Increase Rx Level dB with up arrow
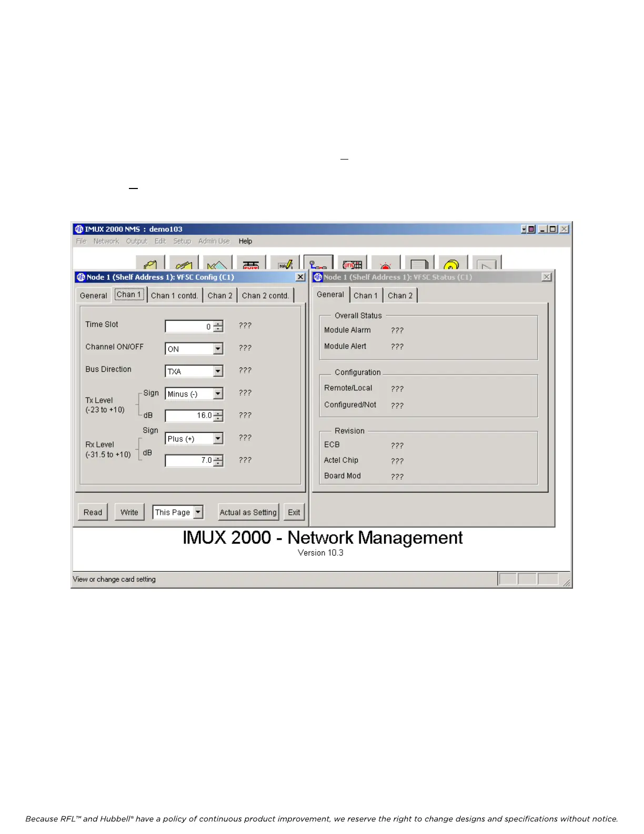The height and width of the screenshot is (834, 644). pos(218,458)
